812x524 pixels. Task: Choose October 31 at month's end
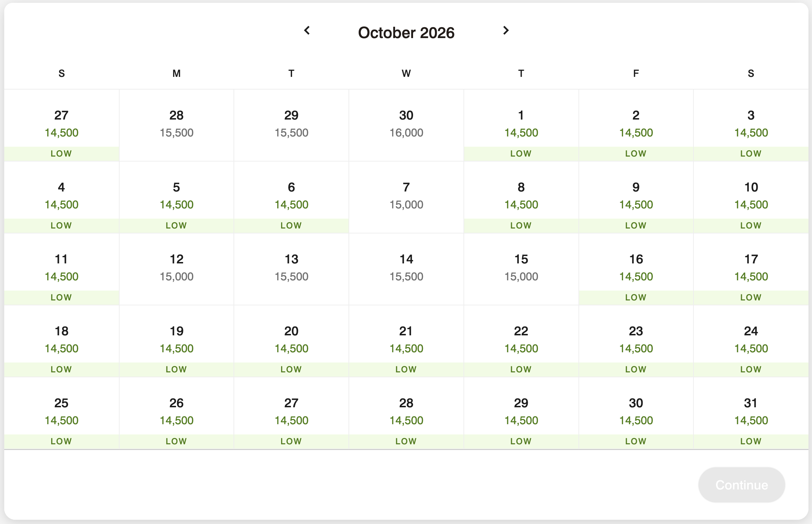point(750,411)
